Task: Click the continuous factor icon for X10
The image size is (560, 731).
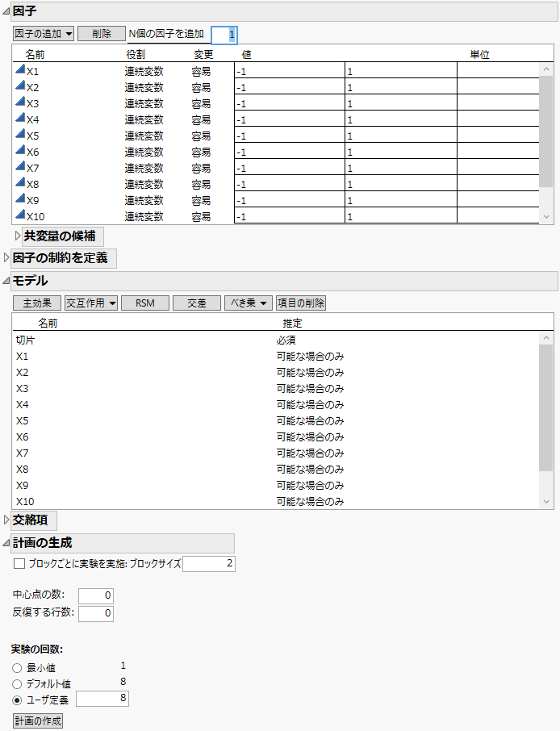Action: (x=20, y=215)
